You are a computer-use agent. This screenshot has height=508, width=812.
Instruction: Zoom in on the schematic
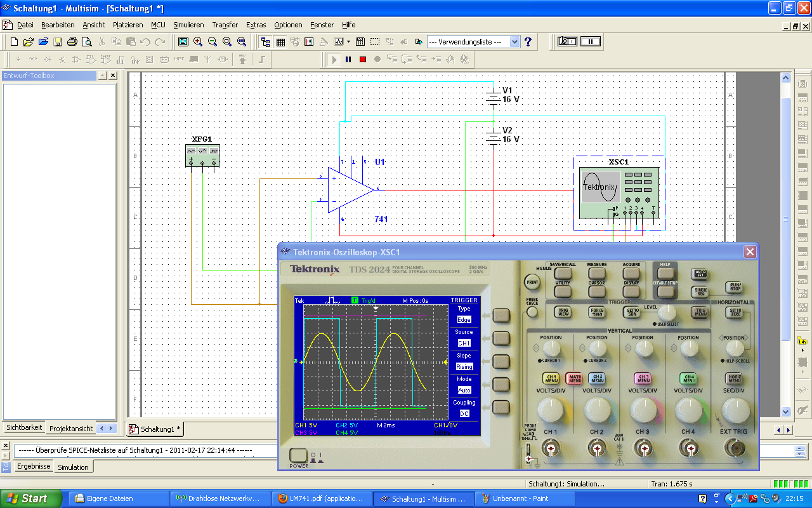tap(198, 42)
